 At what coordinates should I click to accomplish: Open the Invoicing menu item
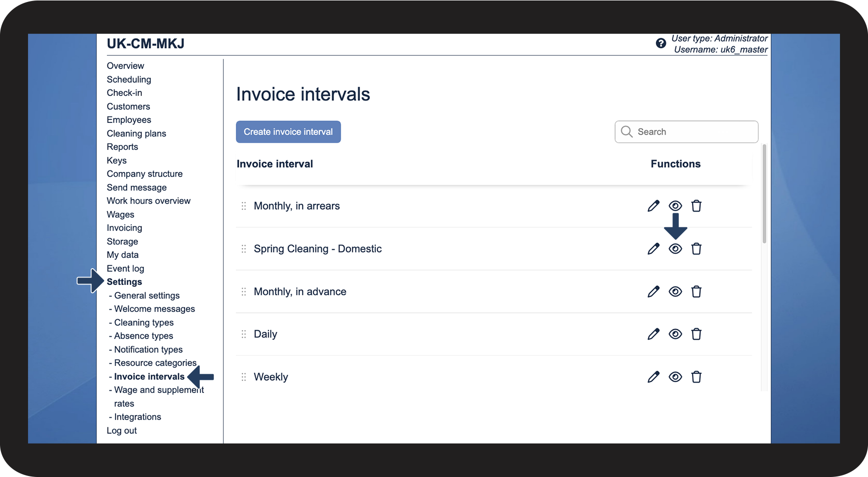[x=124, y=228]
